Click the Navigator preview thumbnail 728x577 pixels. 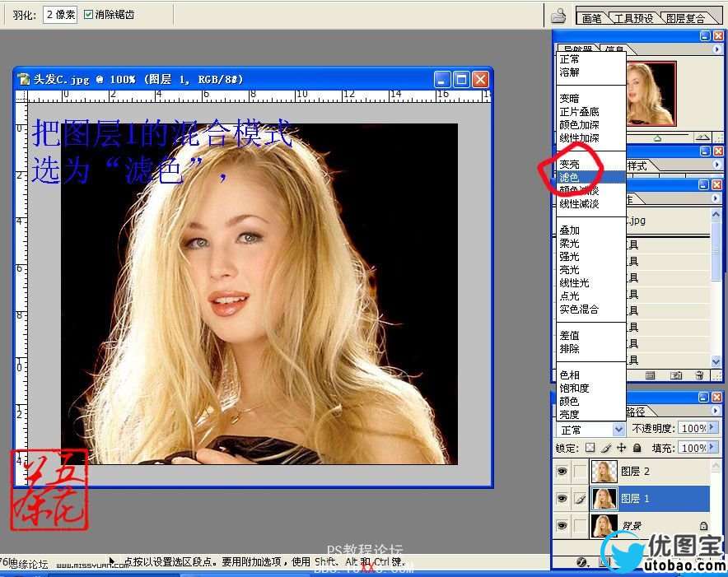point(651,94)
